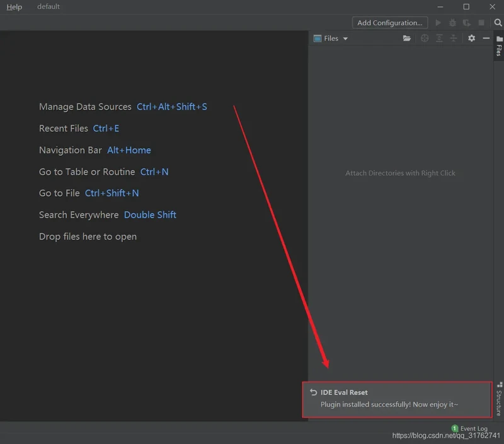The width and height of the screenshot is (504, 444).
Task: Open Files panel gear settings
Action: pos(471,38)
